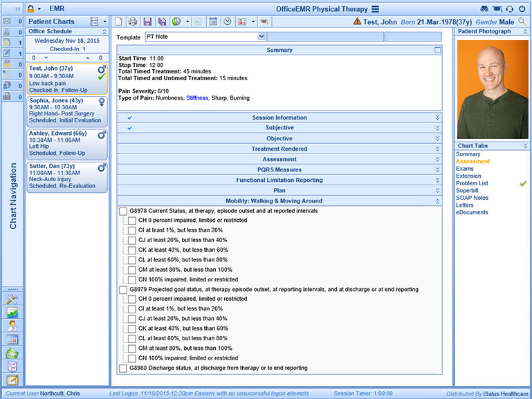
Task: Check G8980 Discharge status checkbox
Action: click(x=123, y=369)
